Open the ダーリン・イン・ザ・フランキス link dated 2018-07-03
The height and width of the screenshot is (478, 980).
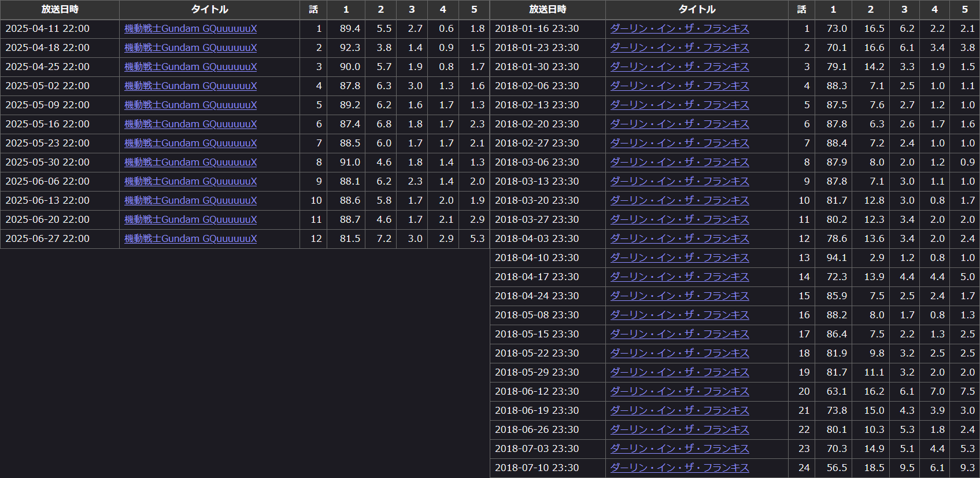tap(679, 448)
